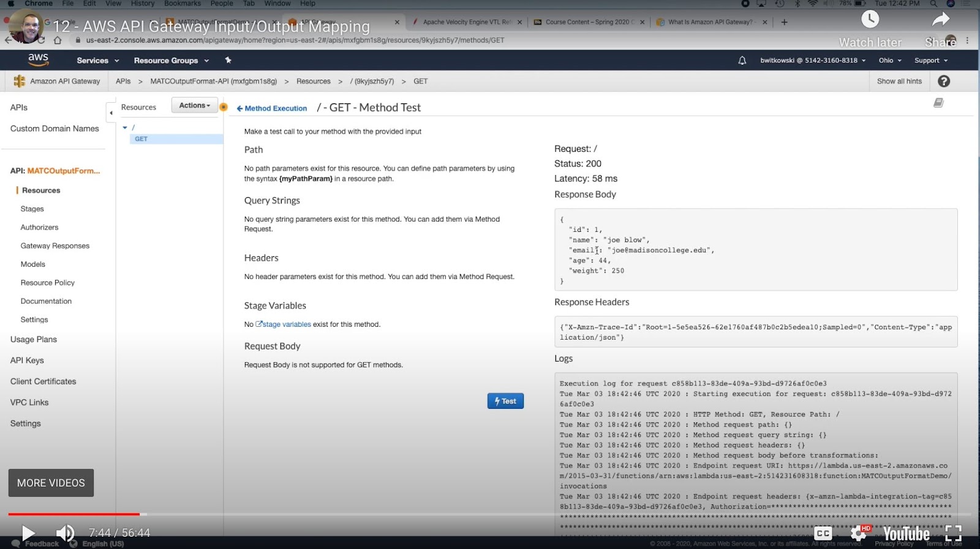Open API Keys in sidebar
The image size is (980, 549).
click(x=27, y=360)
